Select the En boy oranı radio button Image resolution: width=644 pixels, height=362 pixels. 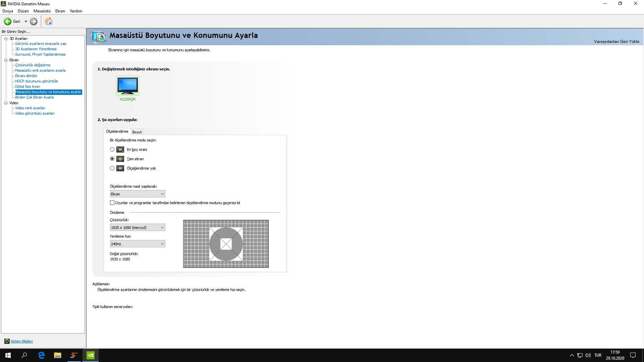[112, 149]
